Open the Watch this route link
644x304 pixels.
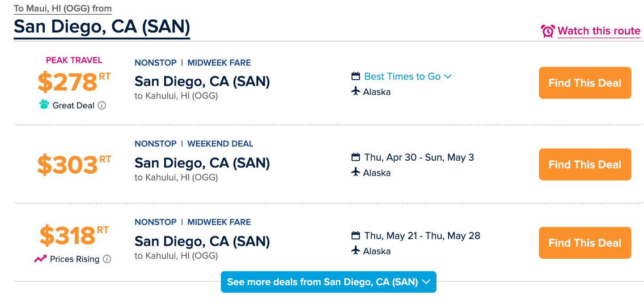click(x=599, y=31)
